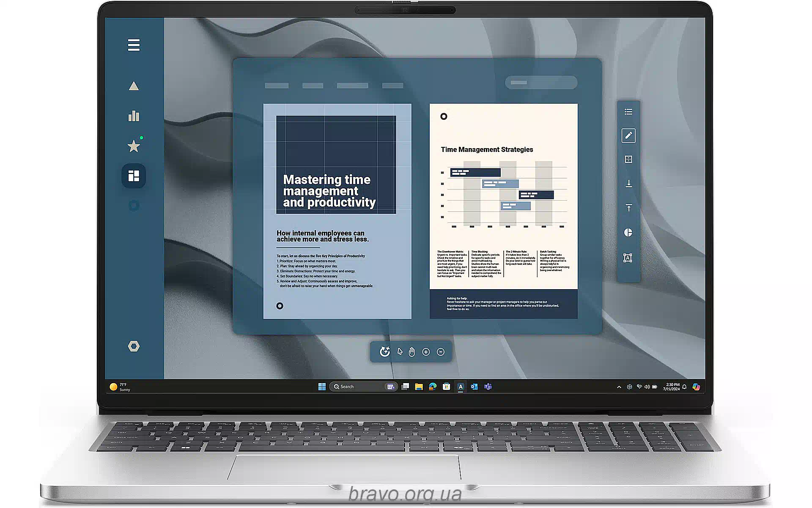812x508 pixels.
Task: Expand the system tray hidden icons chevron
Action: (x=619, y=387)
